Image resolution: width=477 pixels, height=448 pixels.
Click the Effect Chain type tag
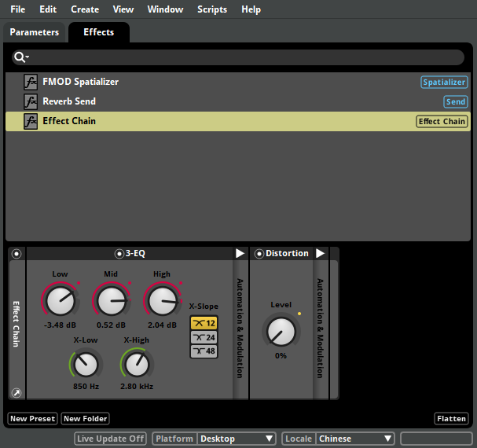[x=442, y=121]
